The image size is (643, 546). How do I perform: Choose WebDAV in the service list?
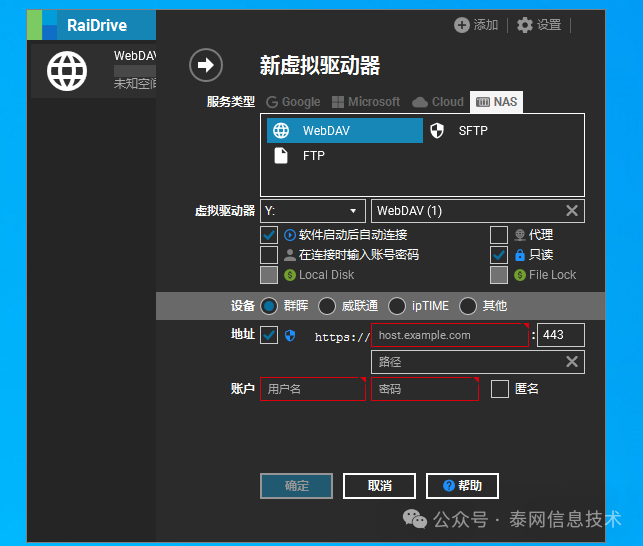[x=345, y=131]
